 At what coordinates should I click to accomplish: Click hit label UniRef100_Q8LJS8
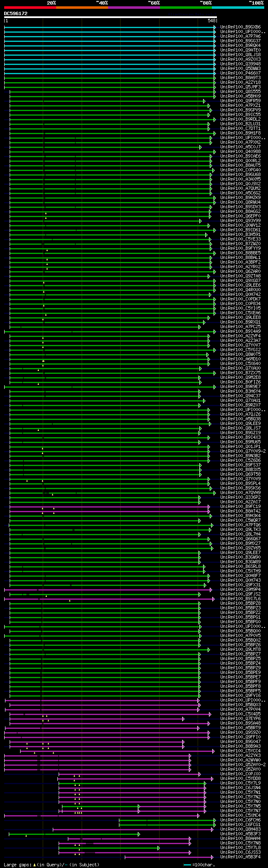(x=240, y=55)
